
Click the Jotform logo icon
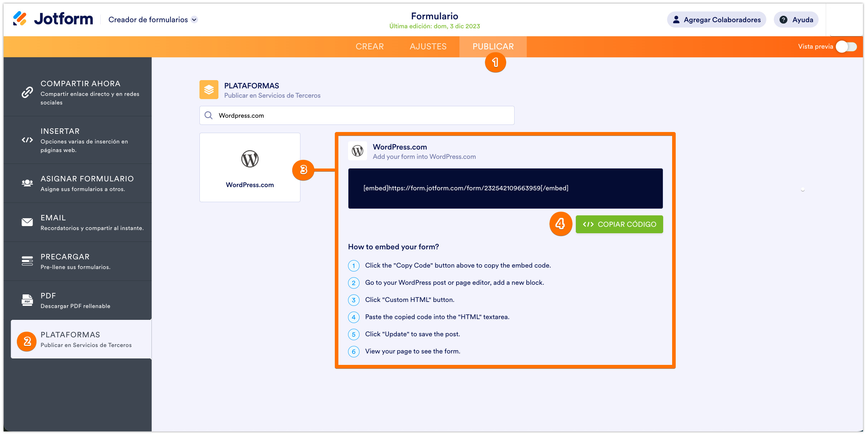(x=20, y=19)
